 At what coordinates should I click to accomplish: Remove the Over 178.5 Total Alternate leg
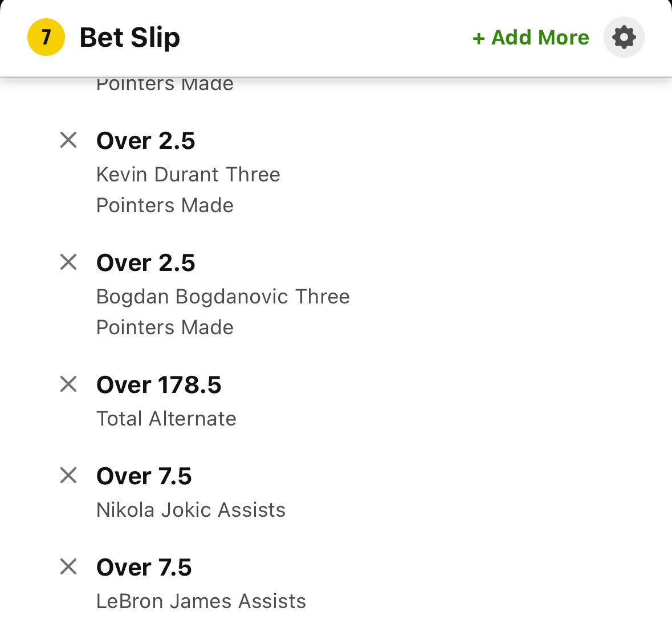coord(68,384)
